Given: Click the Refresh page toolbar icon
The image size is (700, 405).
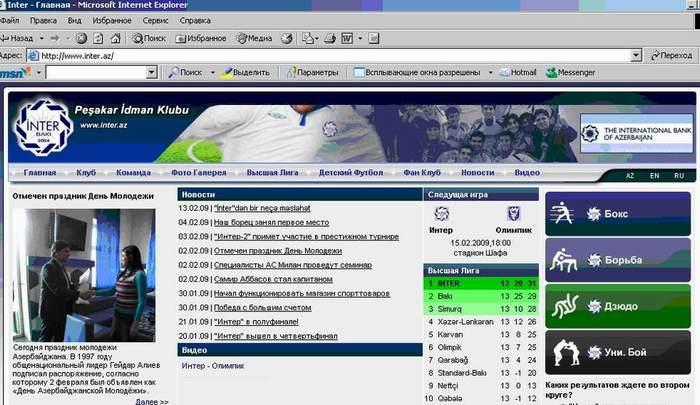Looking at the screenshot, I should (x=99, y=38).
